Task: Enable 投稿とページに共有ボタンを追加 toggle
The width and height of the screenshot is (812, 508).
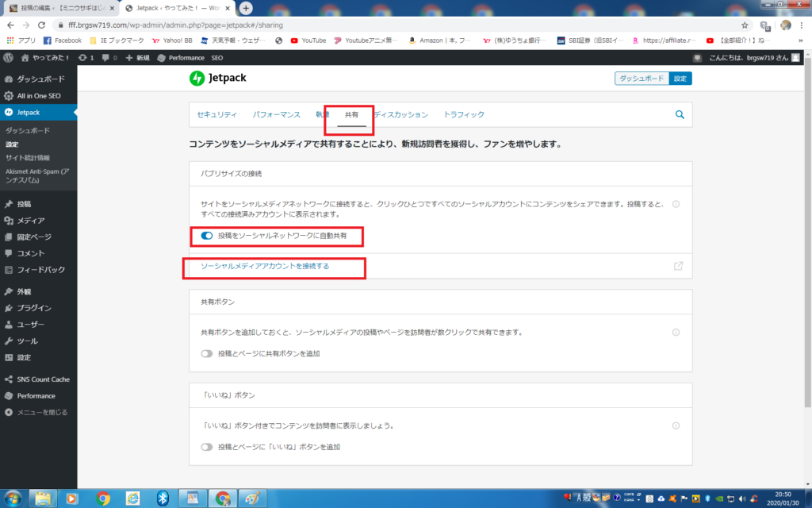Action: tap(207, 353)
